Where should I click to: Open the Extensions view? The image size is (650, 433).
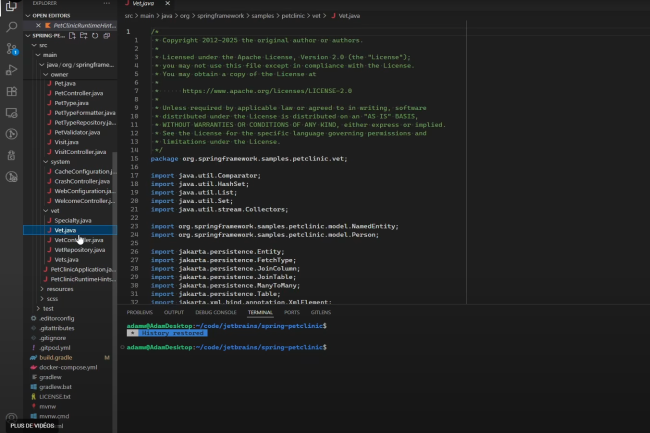tap(12, 91)
